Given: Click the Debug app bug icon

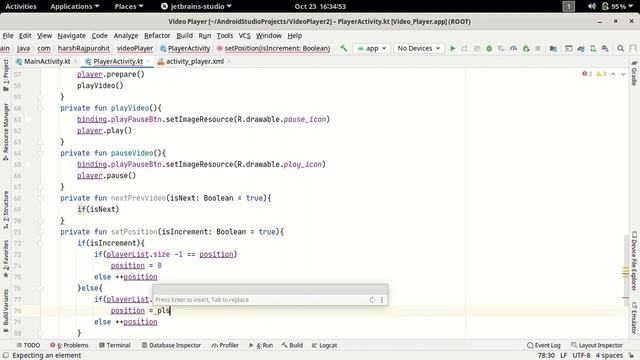Looking at the screenshot, I should pyautogui.click(x=489, y=48).
